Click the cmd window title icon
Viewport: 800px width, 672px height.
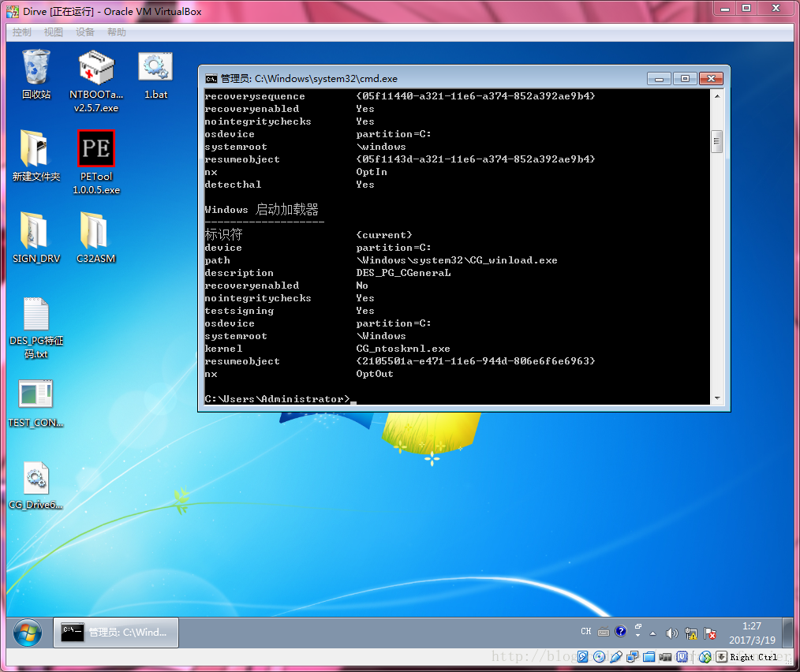tap(211, 79)
